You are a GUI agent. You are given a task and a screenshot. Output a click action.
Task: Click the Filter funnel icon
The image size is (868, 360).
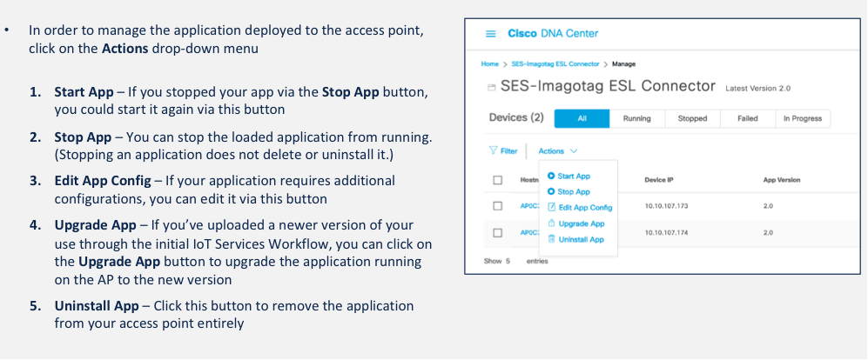point(492,151)
